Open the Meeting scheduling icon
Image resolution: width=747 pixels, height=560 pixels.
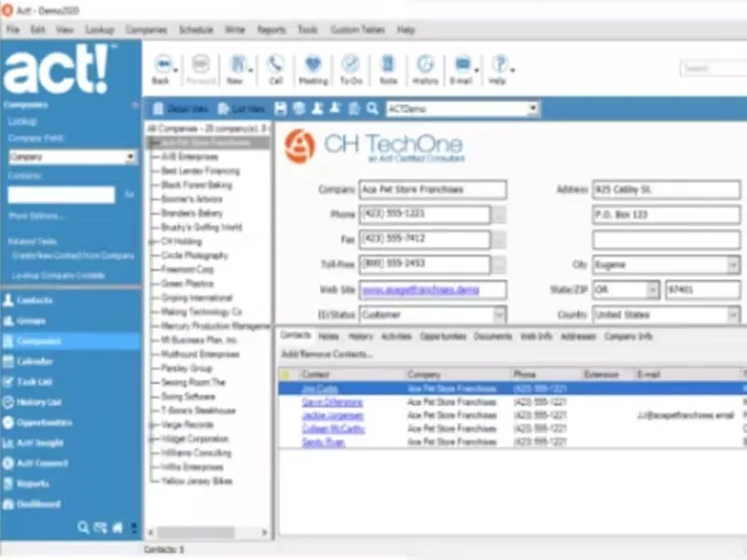(x=313, y=65)
